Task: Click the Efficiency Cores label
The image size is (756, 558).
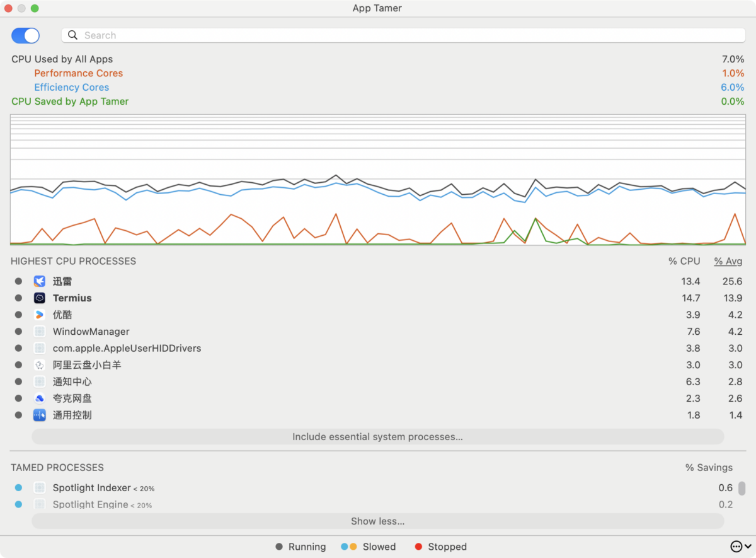Action: (72, 87)
